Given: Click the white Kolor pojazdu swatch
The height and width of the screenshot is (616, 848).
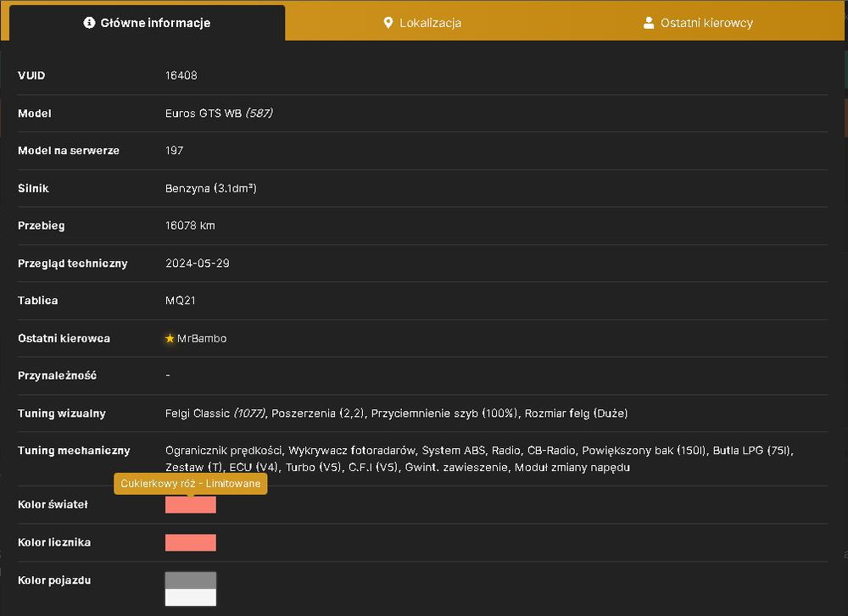Looking at the screenshot, I should [190, 597].
